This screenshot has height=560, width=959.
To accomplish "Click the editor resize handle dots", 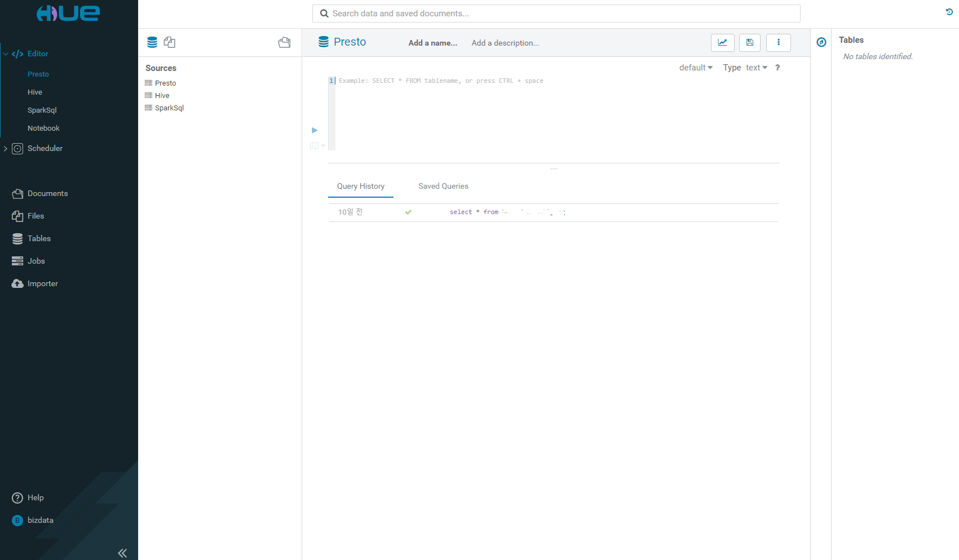I will tap(554, 168).
